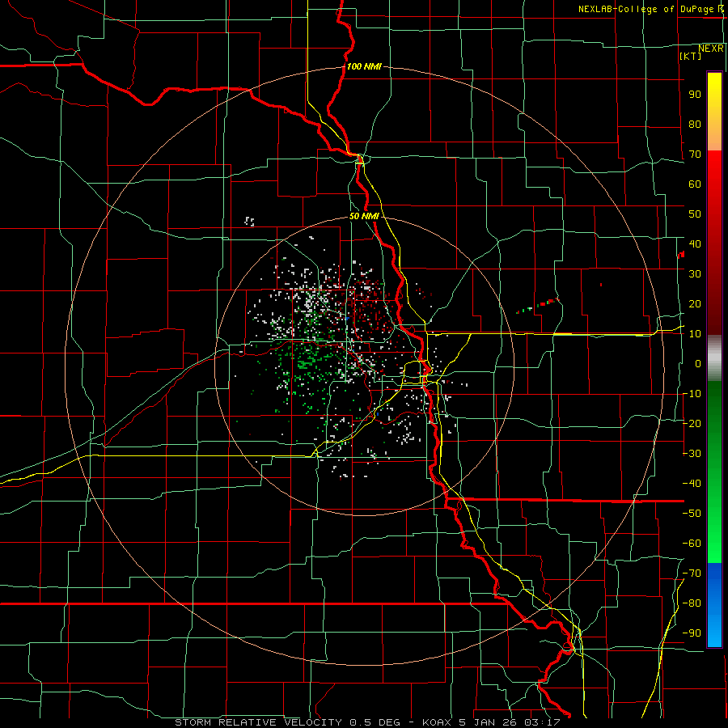This screenshot has height=728, width=728.
Task: Pick the gray zero-velocity color segment
Action: coord(714,358)
